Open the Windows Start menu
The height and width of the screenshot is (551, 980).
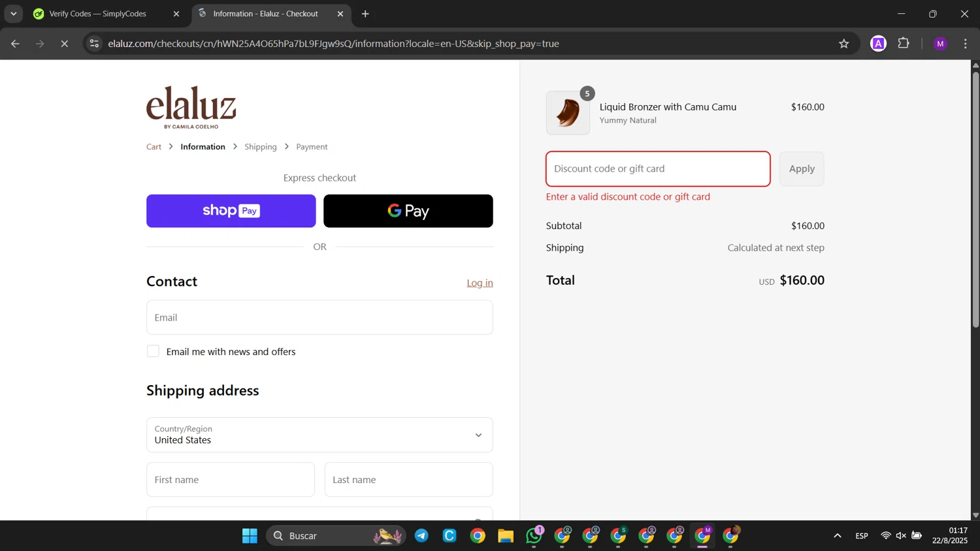coord(250,536)
